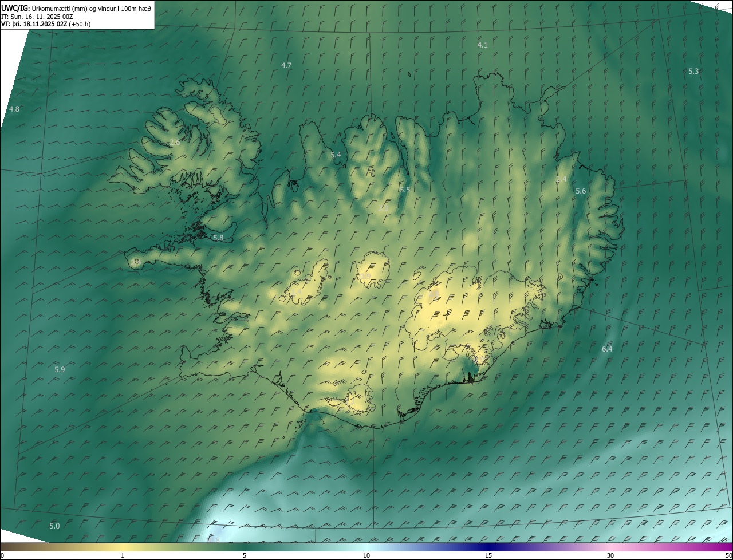This screenshot has height=560, width=733.
Task: Click the colorbar tick label 50
Action: coord(728,555)
